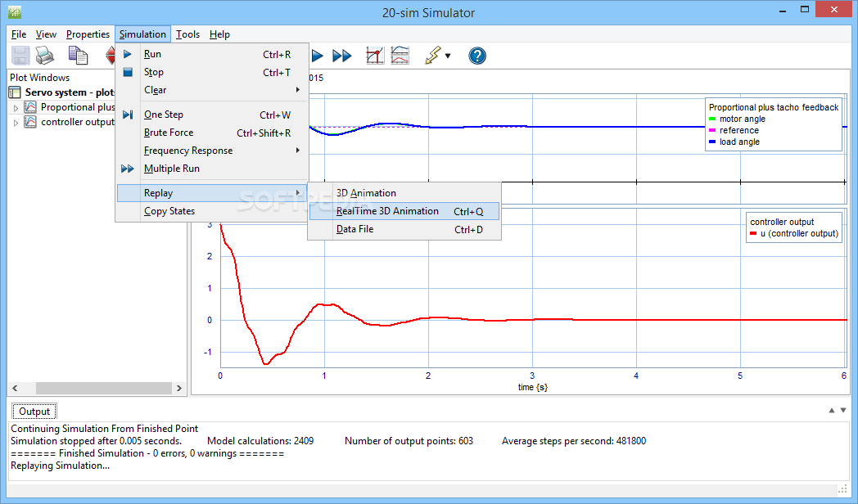Open the Tools menu

[x=187, y=34]
